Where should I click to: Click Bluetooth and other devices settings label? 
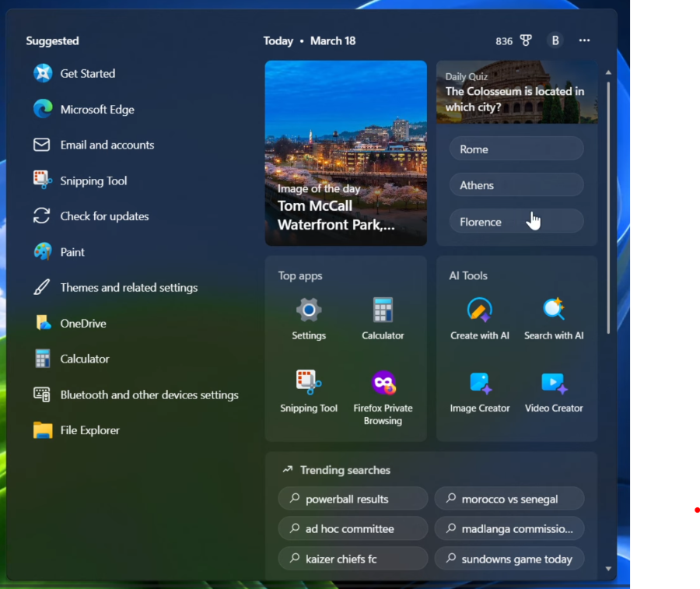[149, 394]
